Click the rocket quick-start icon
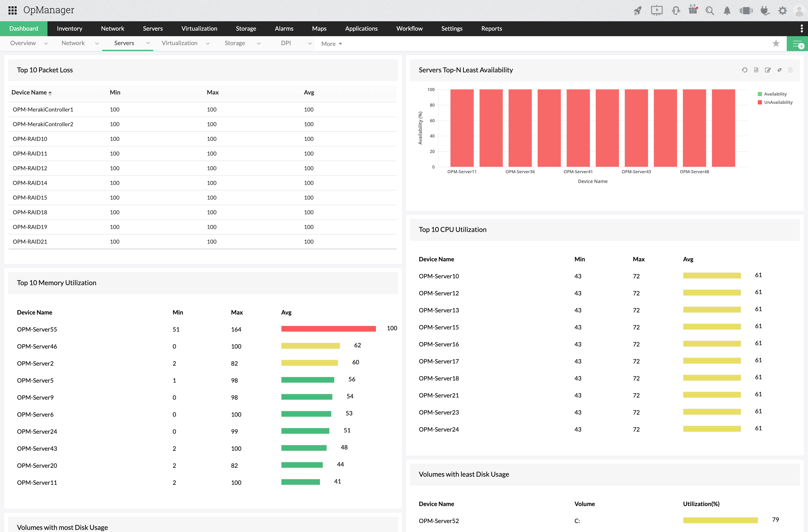 tap(638, 10)
